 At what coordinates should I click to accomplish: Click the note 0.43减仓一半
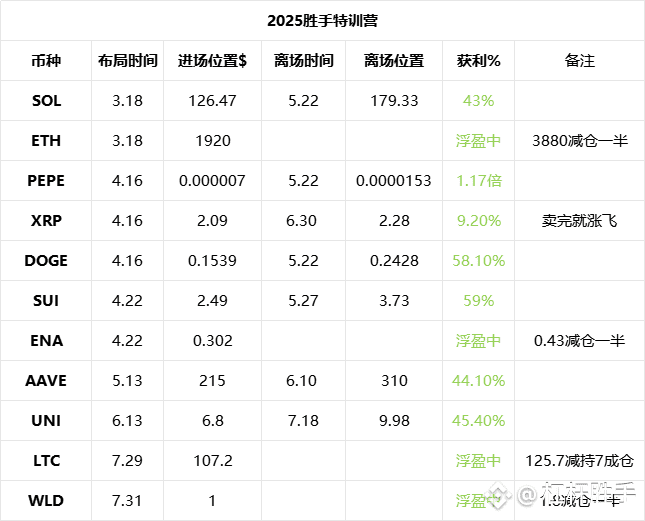[x=580, y=340]
